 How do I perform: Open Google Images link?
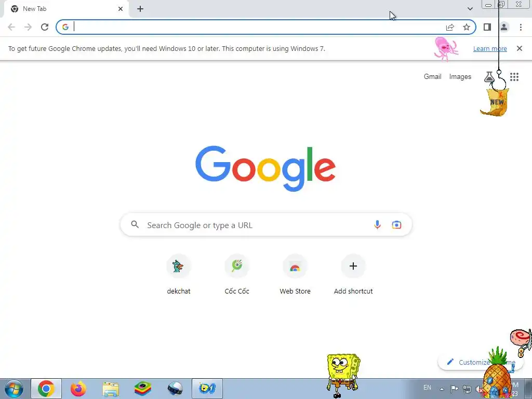tap(460, 77)
